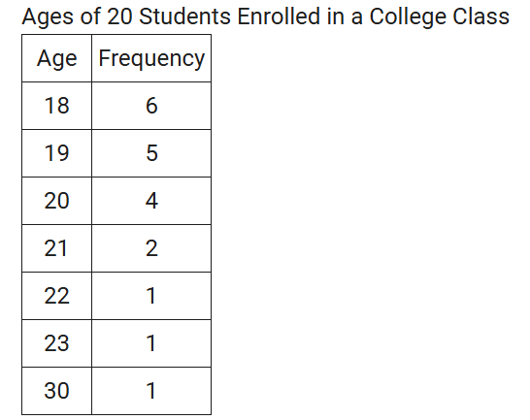Click the frequency 6 cell

coord(151,106)
